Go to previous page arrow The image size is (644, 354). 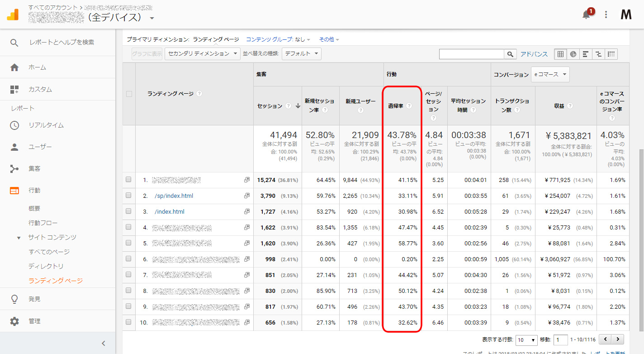tap(605, 339)
